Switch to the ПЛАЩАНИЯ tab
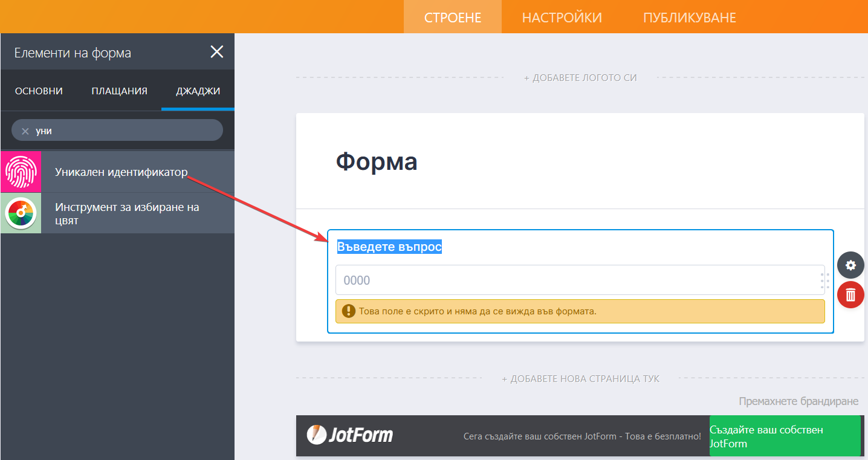 click(x=120, y=91)
